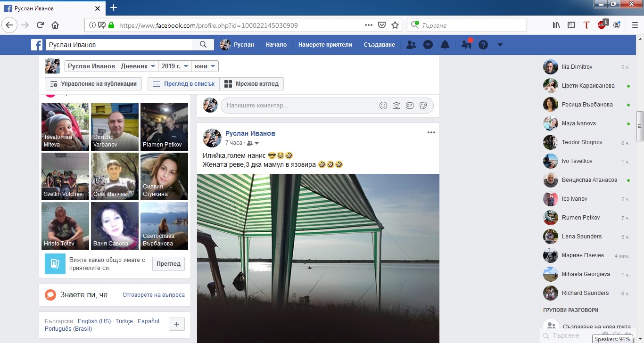The image size is (644, 343).
Task: Switch language to Türkçe
Action: (x=124, y=321)
